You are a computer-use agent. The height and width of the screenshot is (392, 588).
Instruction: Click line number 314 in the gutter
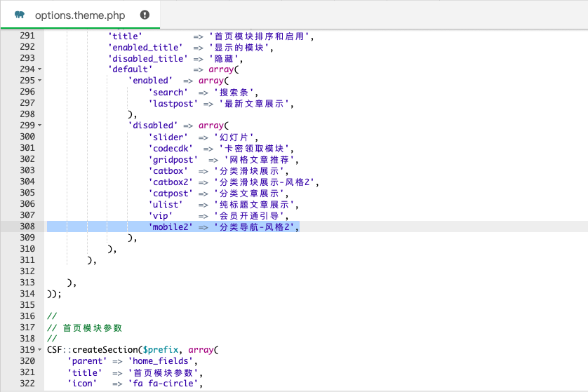(27, 294)
